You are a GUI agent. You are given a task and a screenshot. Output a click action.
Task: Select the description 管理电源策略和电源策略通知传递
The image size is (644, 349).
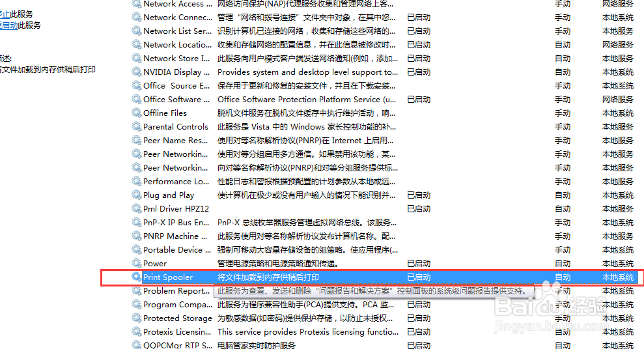coord(278,264)
